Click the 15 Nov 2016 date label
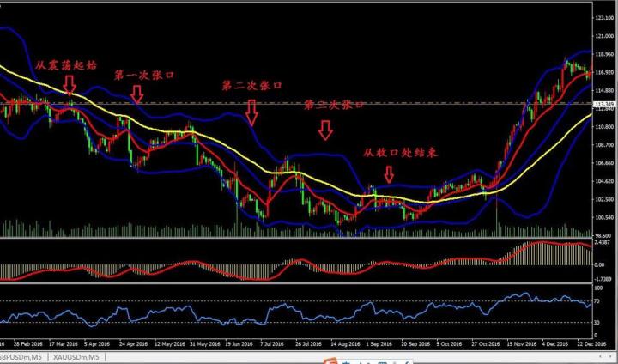 [x=522, y=344]
